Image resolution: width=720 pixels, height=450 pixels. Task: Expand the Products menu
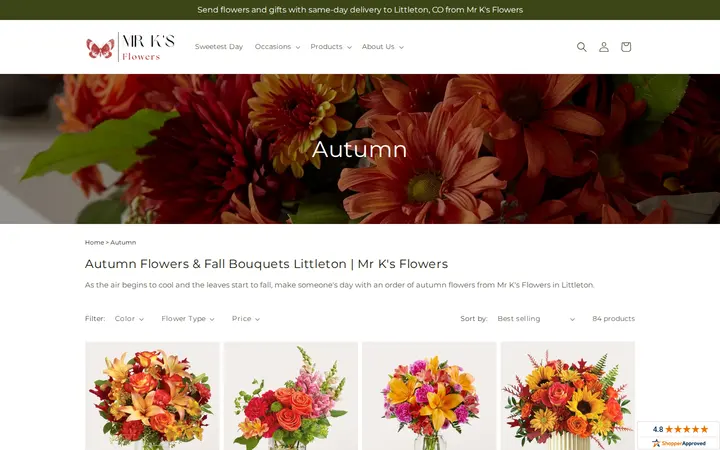coord(331,47)
